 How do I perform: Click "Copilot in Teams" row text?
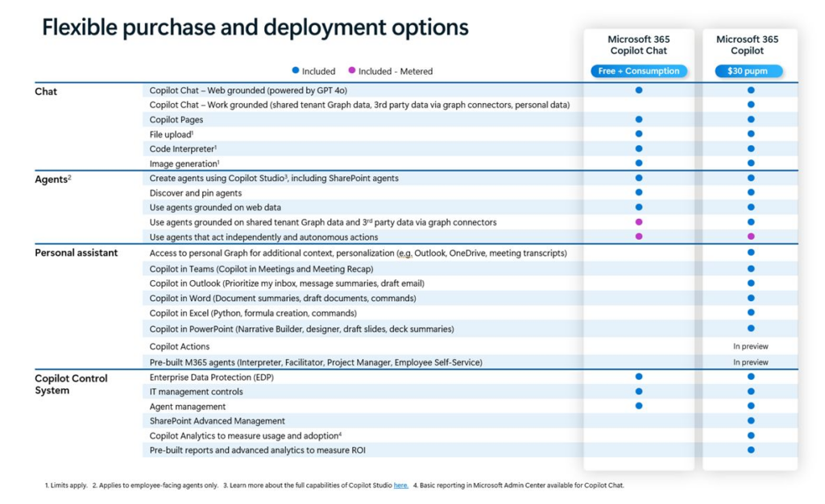click(x=262, y=269)
